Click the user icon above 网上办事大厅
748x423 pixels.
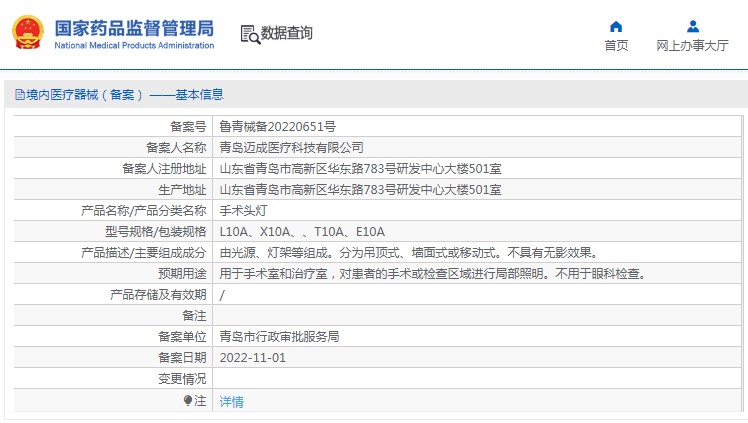692,26
